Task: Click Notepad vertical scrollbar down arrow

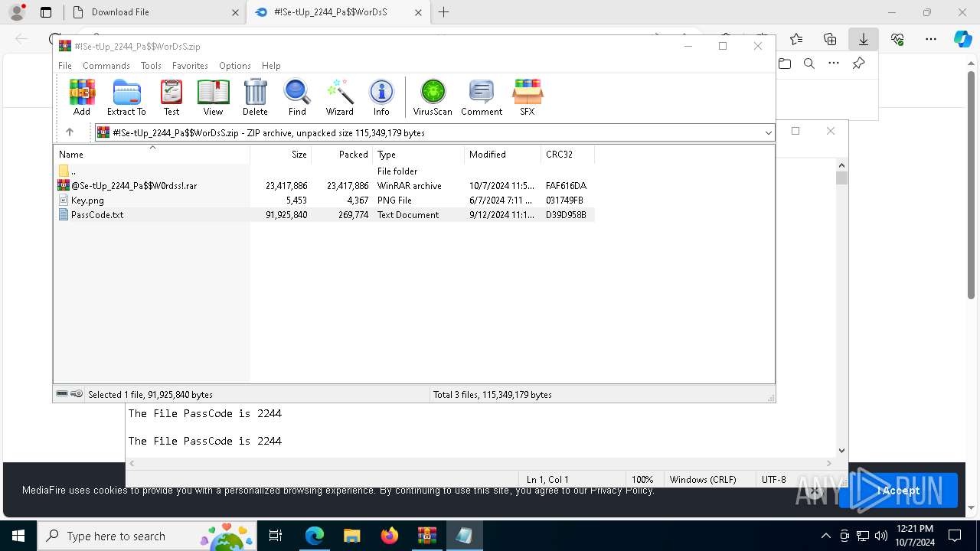Action: (841, 451)
